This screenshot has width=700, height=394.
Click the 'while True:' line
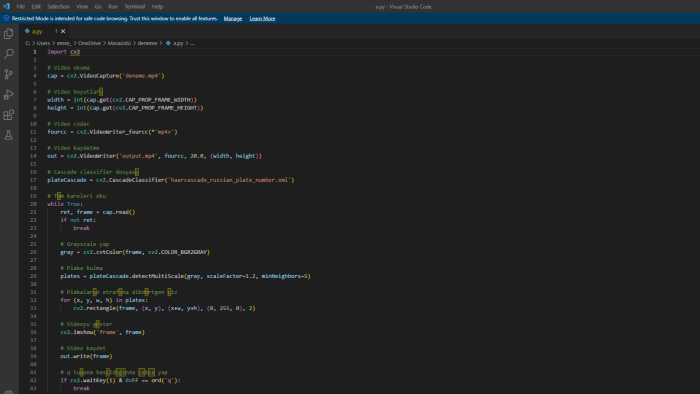coord(65,204)
